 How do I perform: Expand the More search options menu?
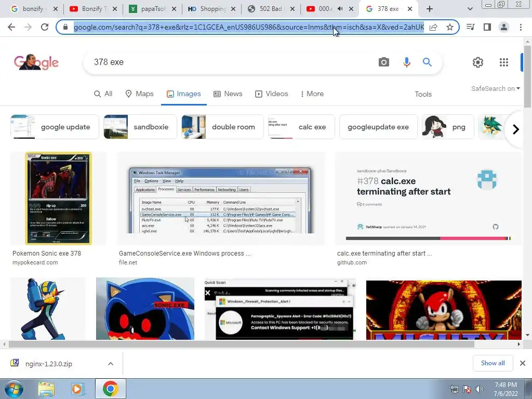tap(312, 94)
